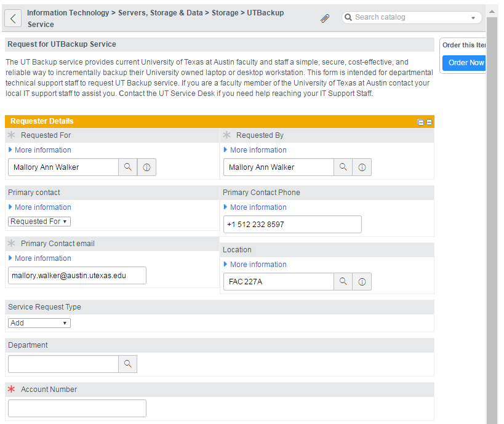Screen dimensions: 504x424
Task: Click the Request for UTBackup Service heading
Action: pyautogui.click(x=62, y=44)
